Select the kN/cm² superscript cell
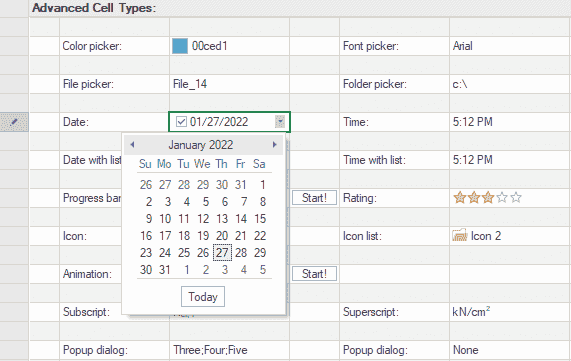 click(x=510, y=312)
